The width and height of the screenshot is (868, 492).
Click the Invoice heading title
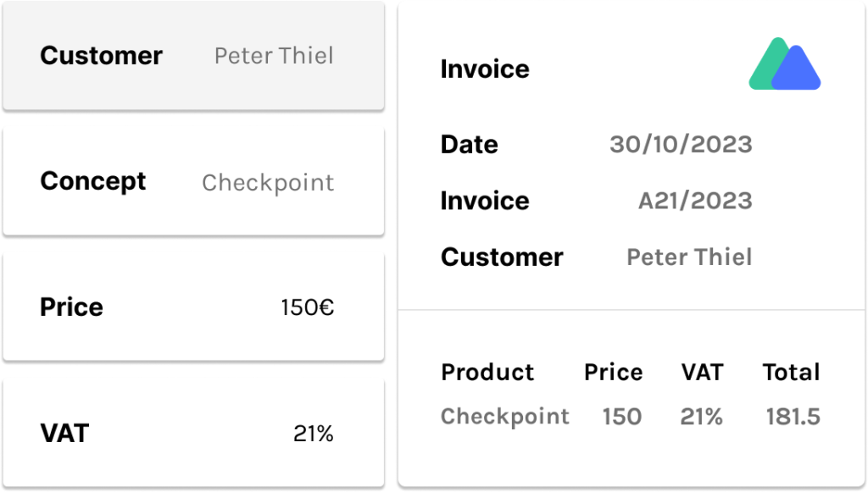pyautogui.click(x=485, y=69)
